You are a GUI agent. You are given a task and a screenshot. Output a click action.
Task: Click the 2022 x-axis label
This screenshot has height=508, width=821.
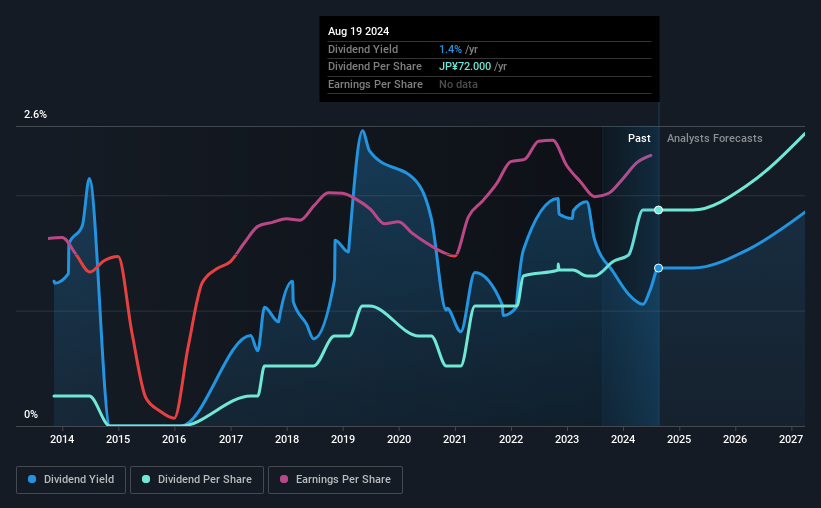click(511, 439)
